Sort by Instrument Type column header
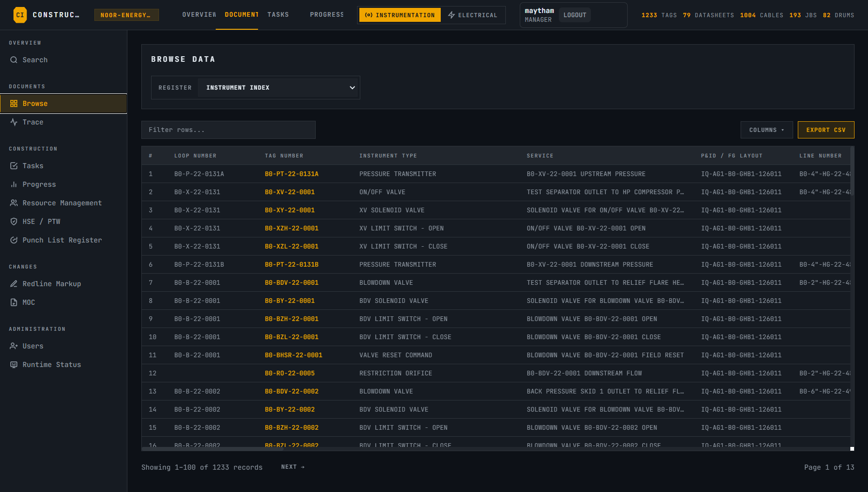868x492 pixels. [x=388, y=156]
